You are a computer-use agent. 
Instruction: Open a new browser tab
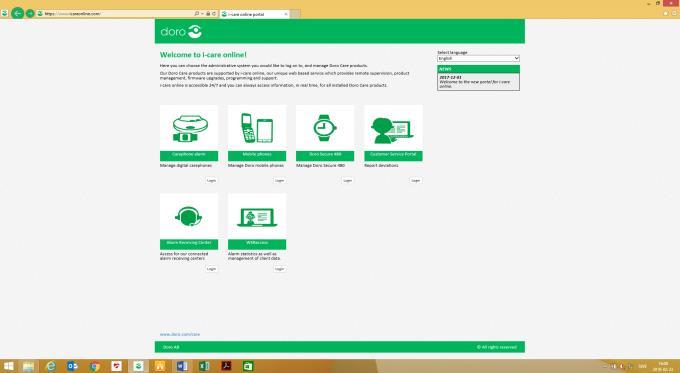(295, 14)
